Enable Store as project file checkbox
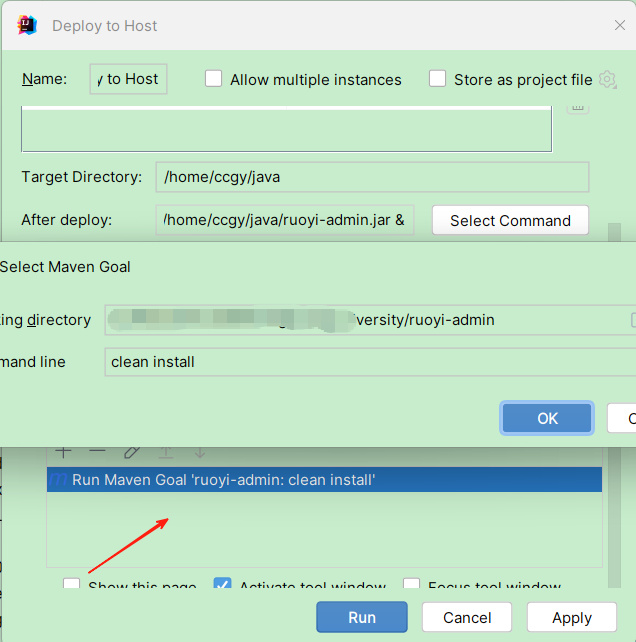The height and width of the screenshot is (642, 636). tap(437, 79)
